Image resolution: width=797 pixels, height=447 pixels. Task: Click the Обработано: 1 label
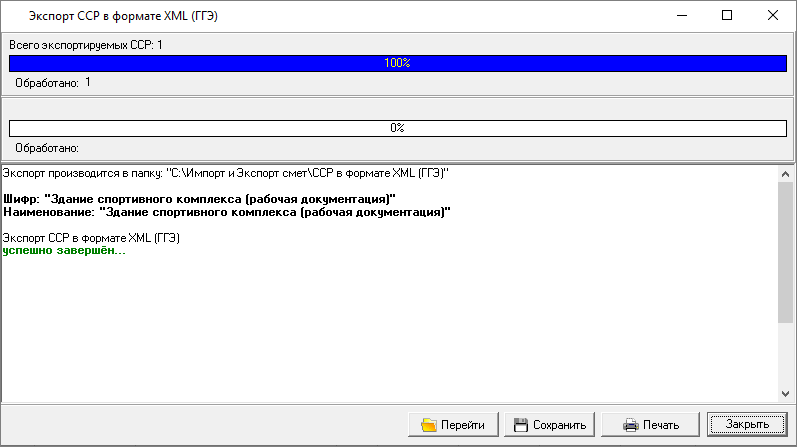[x=53, y=83]
